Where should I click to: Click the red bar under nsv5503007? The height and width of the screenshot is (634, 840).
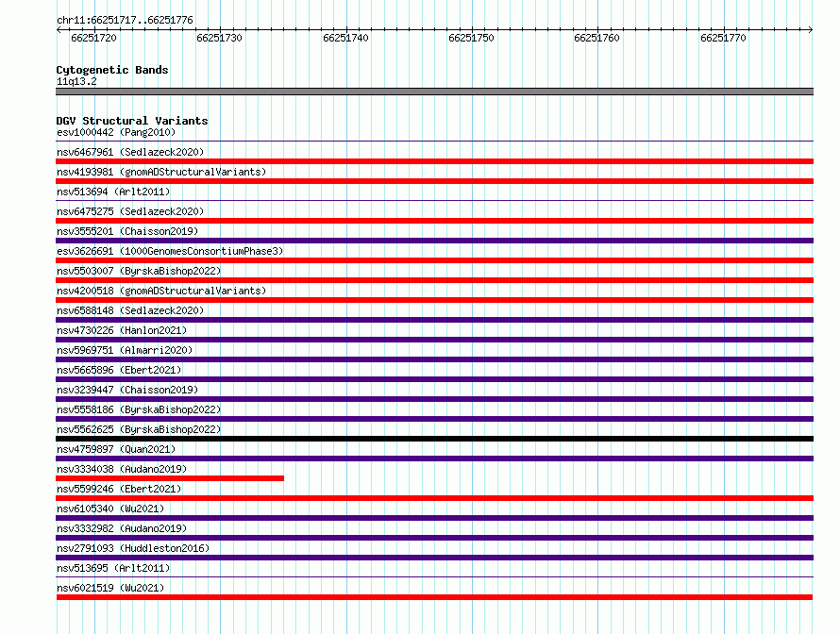coord(434,280)
